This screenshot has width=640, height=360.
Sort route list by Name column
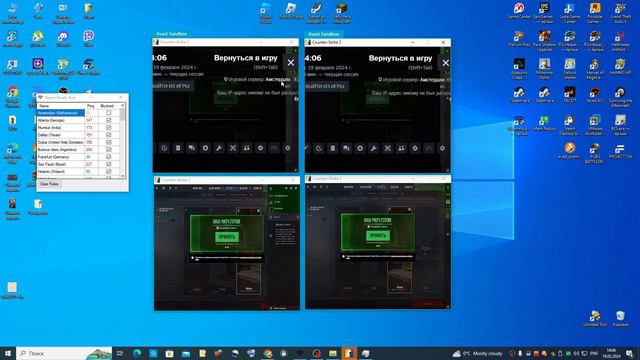[x=60, y=106]
